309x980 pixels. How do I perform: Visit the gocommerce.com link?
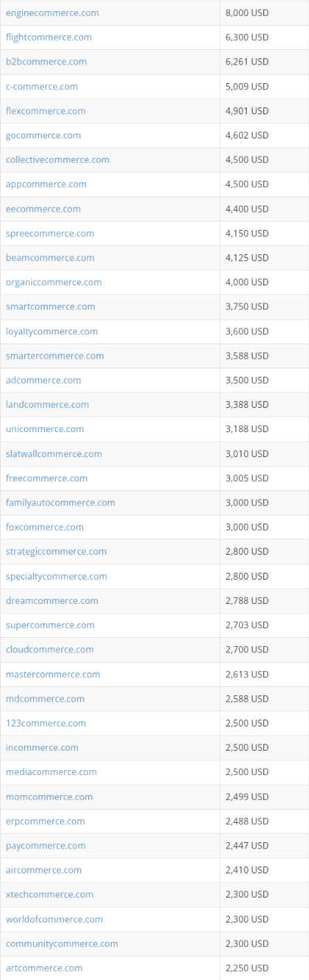coord(43,135)
